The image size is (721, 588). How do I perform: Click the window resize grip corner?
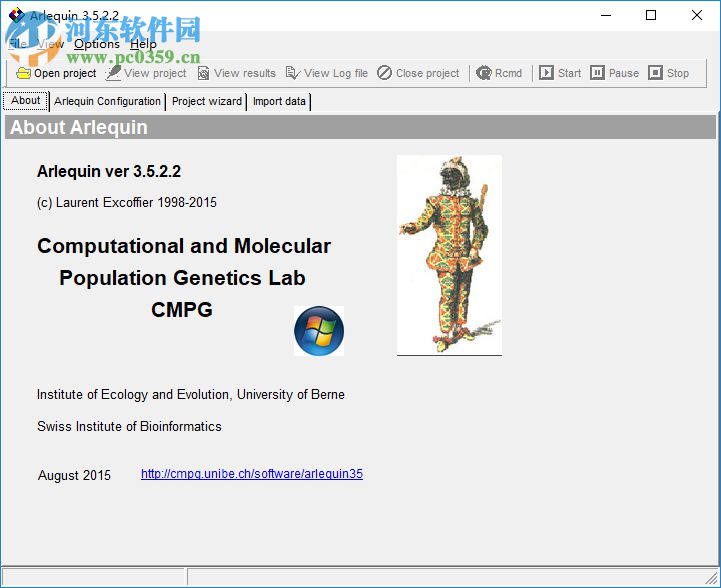tap(713, 579)
